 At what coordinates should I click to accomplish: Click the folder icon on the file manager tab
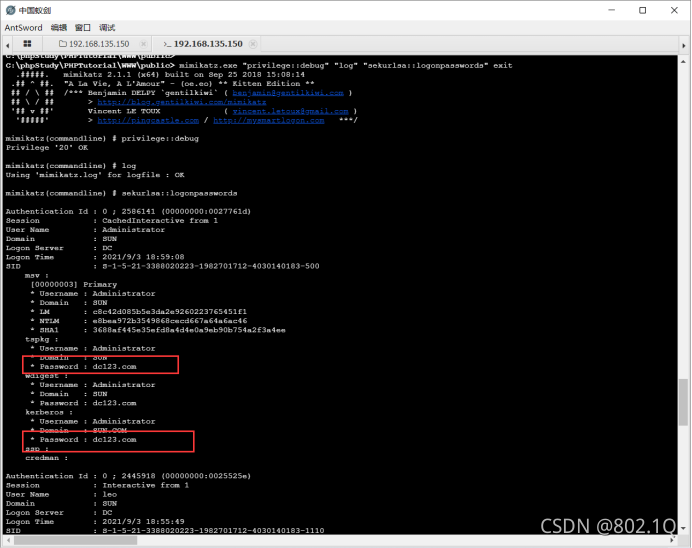(63, 44)
